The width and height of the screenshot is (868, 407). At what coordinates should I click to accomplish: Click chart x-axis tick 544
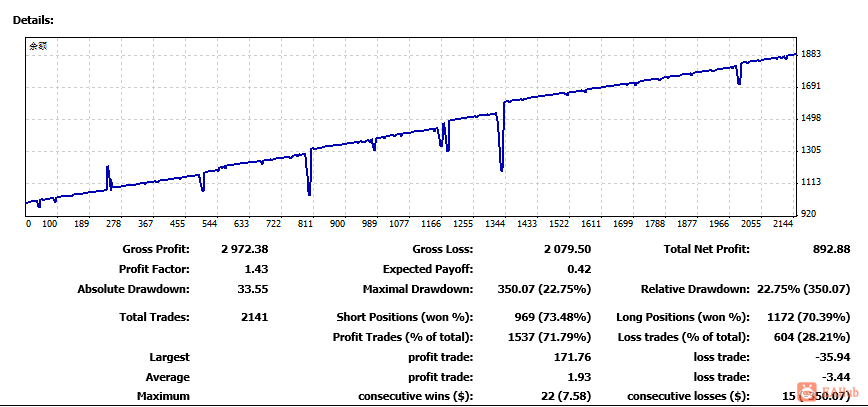click(210, 224)
